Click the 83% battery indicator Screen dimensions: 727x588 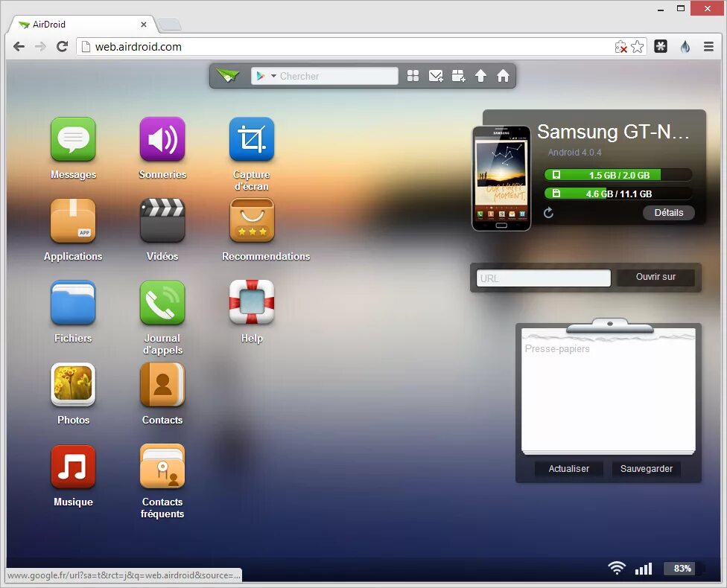pos(682,569)
